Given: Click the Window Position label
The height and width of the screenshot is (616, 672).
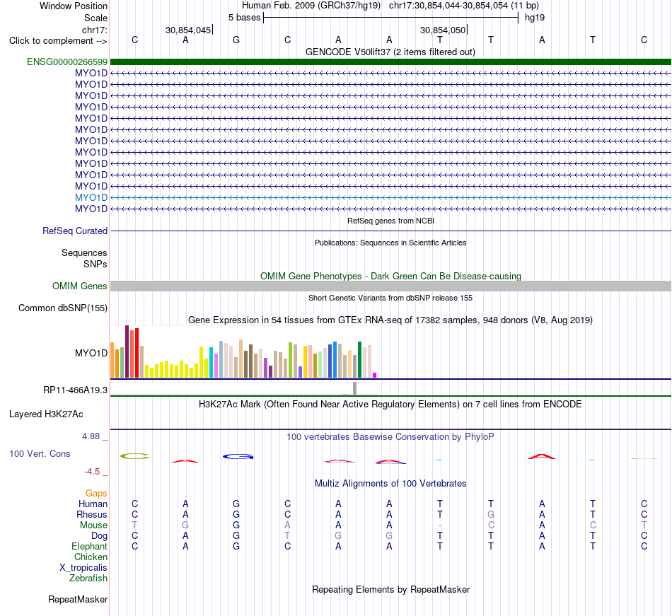Looking at the screenshot, I should coord(74,6).
